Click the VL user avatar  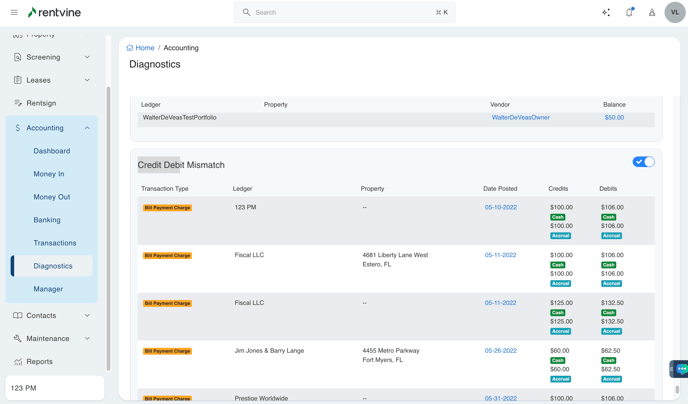674,13
